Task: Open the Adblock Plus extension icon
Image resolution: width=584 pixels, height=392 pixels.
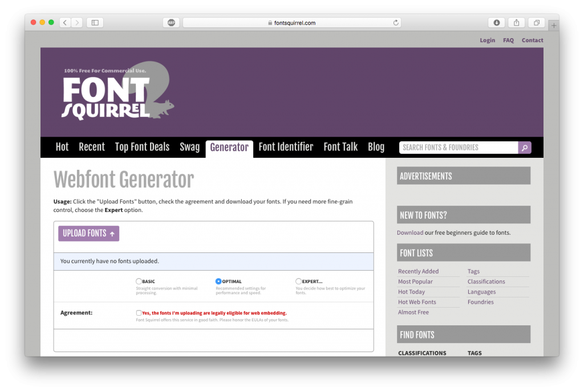Action: click(171, 23)
